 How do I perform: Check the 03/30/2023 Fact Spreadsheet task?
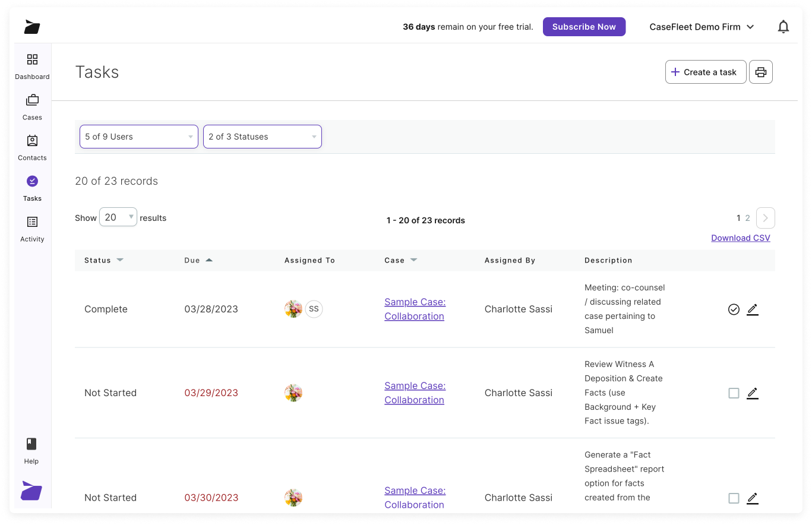point(734,498)
